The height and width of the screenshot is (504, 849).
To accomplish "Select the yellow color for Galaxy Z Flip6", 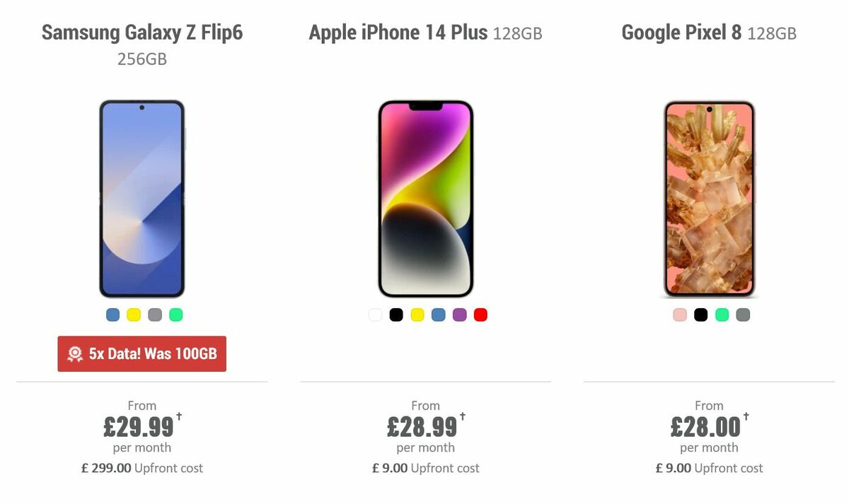I will click(x=133, y=315).
